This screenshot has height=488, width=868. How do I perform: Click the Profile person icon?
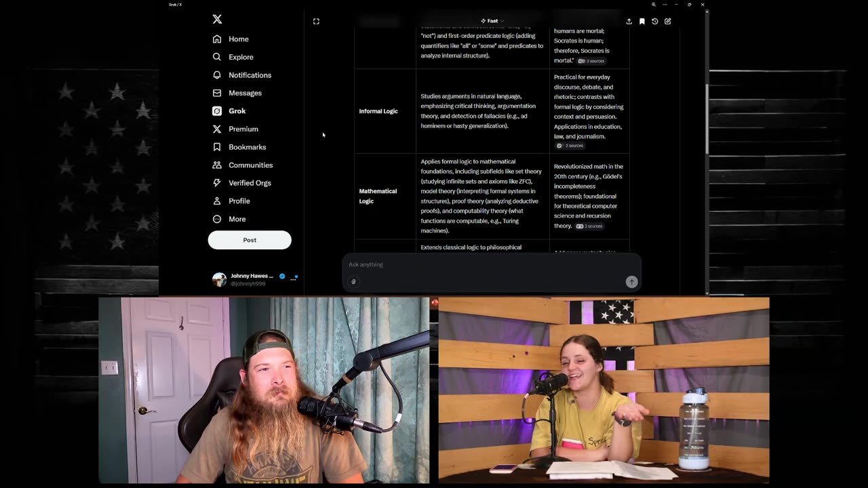pyautogui.click(x=217, y=201)
